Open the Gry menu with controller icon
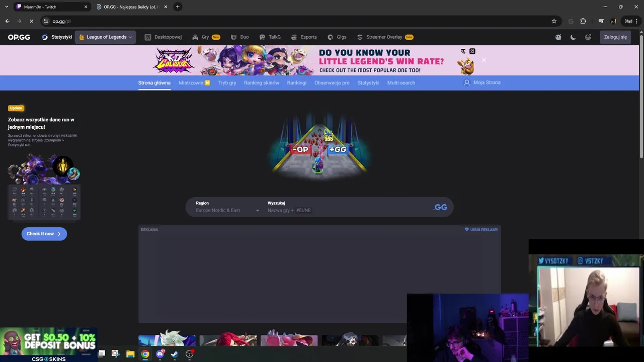Viewport: 644px width, 362px height. point(206,37)
